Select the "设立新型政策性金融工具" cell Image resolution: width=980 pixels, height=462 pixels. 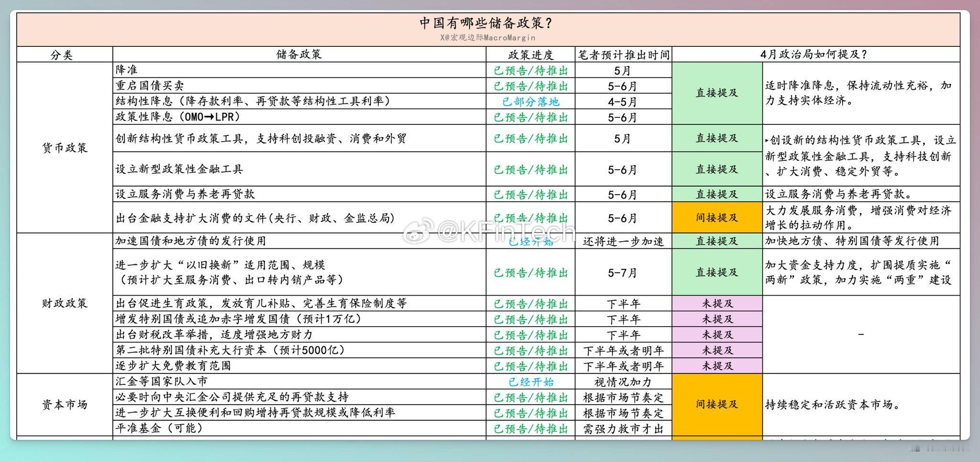(300, 169)
